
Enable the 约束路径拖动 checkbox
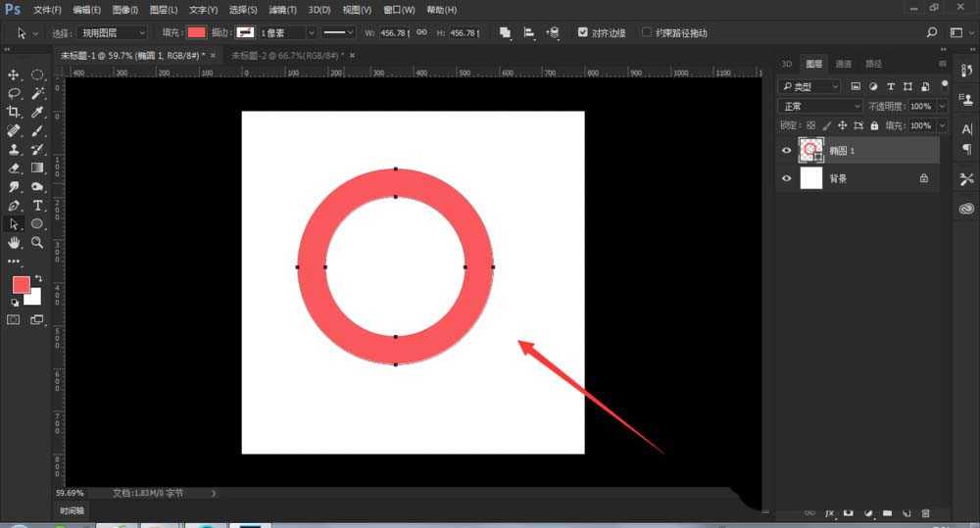coord(647,32)
